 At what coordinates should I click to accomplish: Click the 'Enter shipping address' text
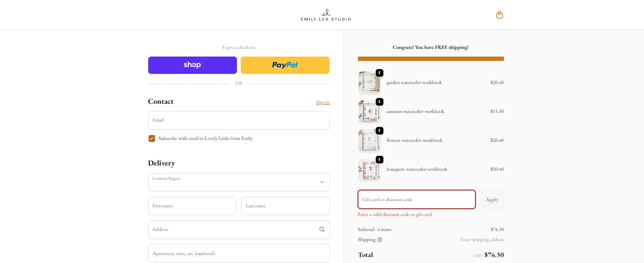(482, 240)
